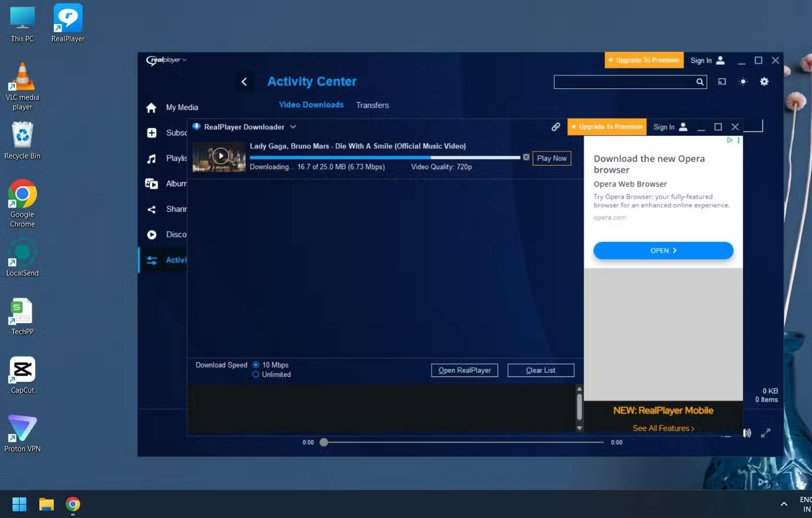Click Play Now for the downloading video
This screenshot has width=812, height=518.
[x=552, y=158]
